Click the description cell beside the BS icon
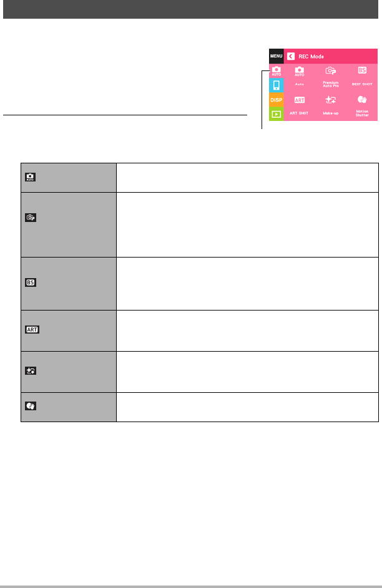Viewport: 382px width, 588px height. click(248, 283)
